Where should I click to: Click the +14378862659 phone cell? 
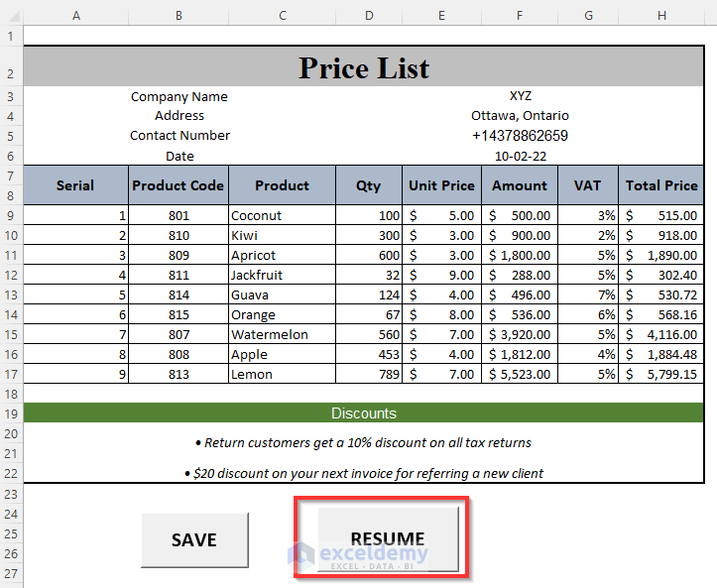pos(520,136)
